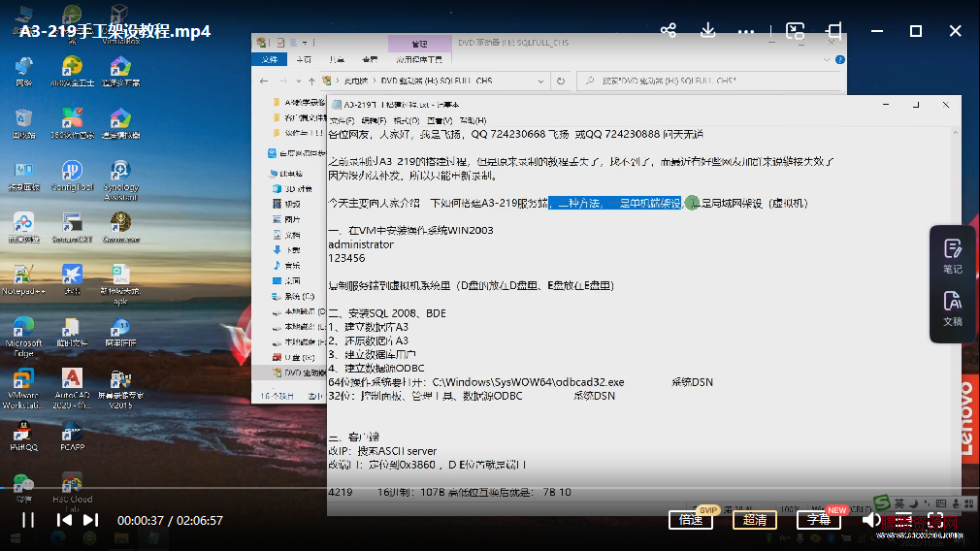The width and height of the screenshot is (980, 551).
Task: Open Notepad's 格式(O) menu
Action: [x=407, y=120]
